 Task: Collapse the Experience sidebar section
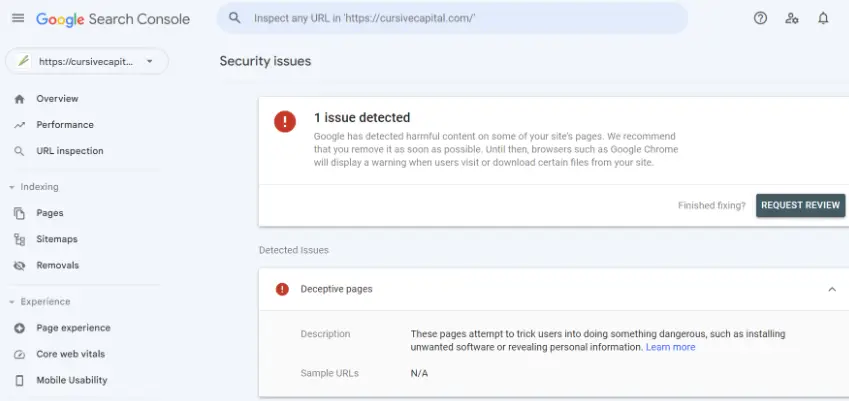pyautogui.click(x=12, y=302)
